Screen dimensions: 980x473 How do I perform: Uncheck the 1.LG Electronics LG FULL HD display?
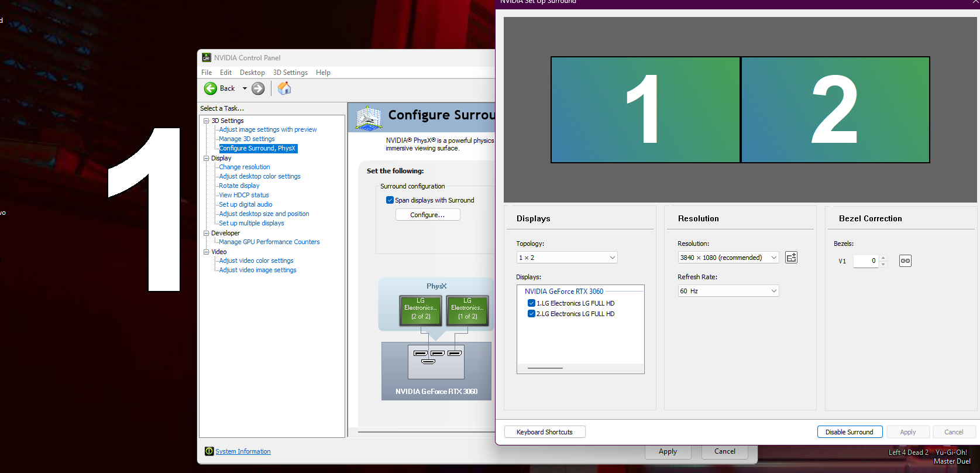(531, 303)
